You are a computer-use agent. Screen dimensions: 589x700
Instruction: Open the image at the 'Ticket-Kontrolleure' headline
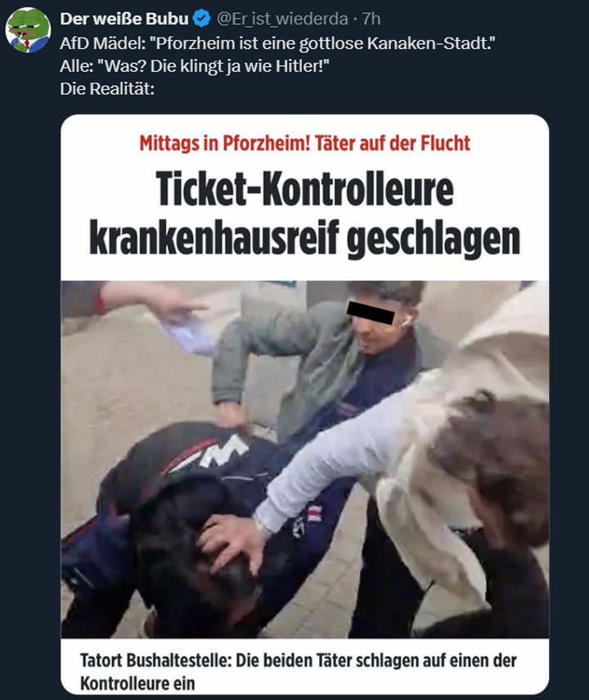304,189
